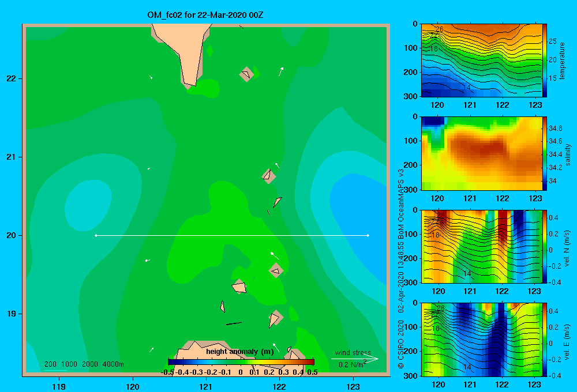The height and width of the screenshot is (392, 577).
Task: Click the -0.5 tick on height anomaly scale
Action: (x=167, y=372)
